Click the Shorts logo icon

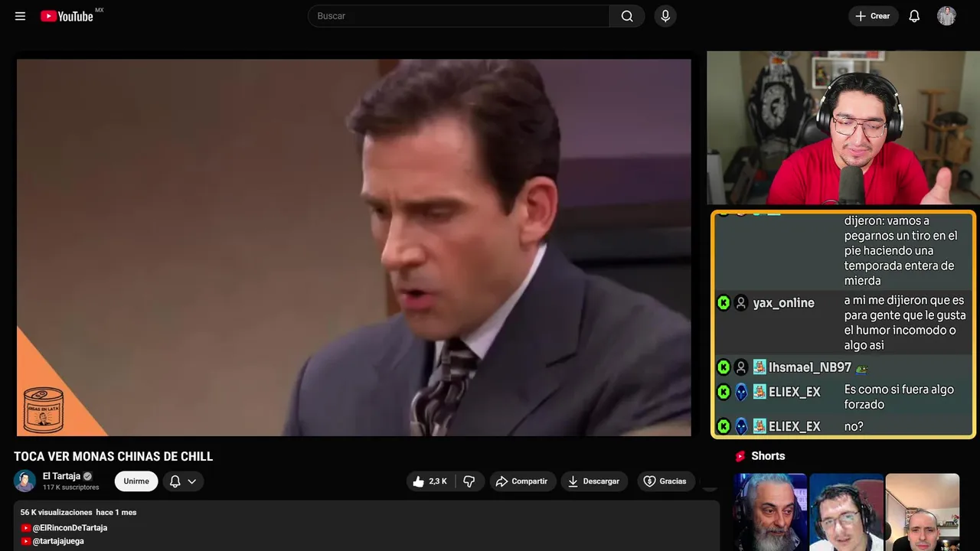(740, 456)
